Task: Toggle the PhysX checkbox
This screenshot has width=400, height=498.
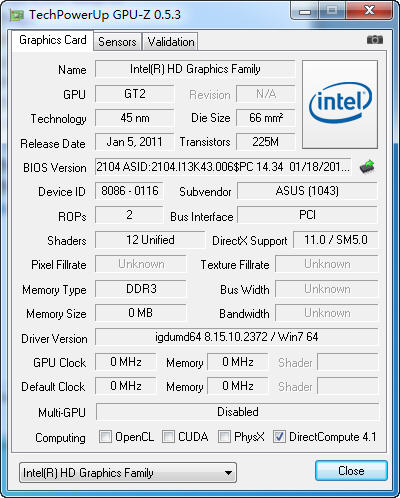Action: pos(224,436)
